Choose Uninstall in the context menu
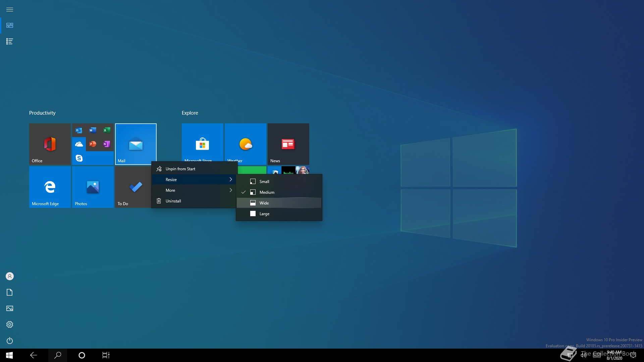644x362 pixels. [194, 201]
